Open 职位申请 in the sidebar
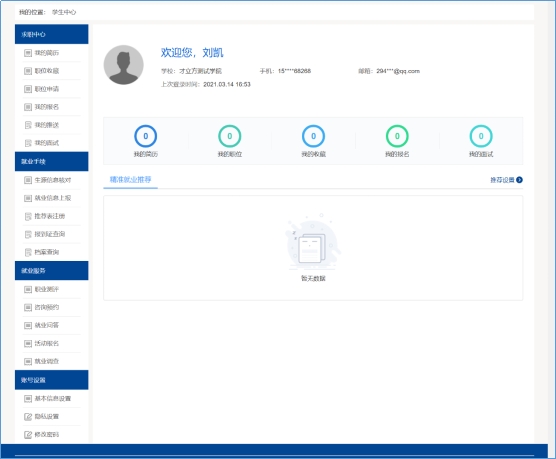556x459 pixels. point(51,89)
